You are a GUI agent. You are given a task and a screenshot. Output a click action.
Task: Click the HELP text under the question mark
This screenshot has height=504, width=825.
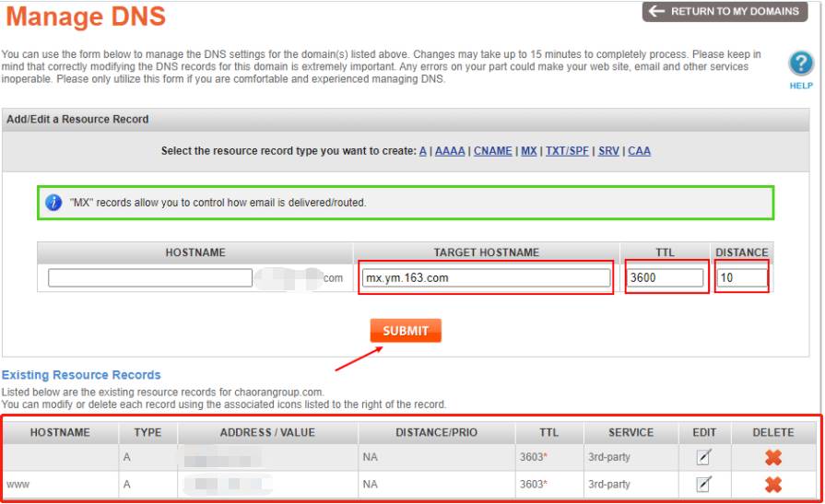(801, 86)
